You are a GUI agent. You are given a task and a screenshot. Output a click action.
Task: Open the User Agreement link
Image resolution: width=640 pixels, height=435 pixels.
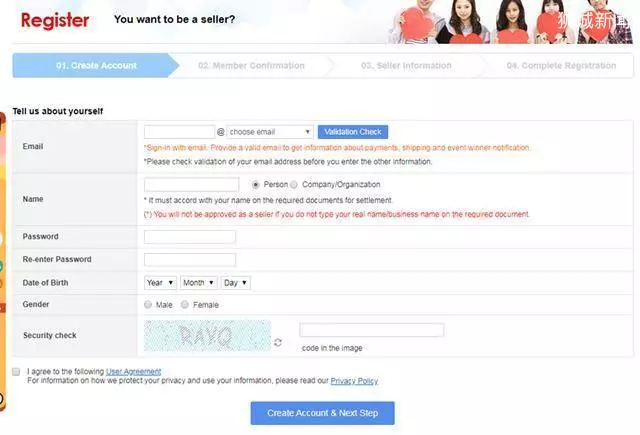click(133, 371)
